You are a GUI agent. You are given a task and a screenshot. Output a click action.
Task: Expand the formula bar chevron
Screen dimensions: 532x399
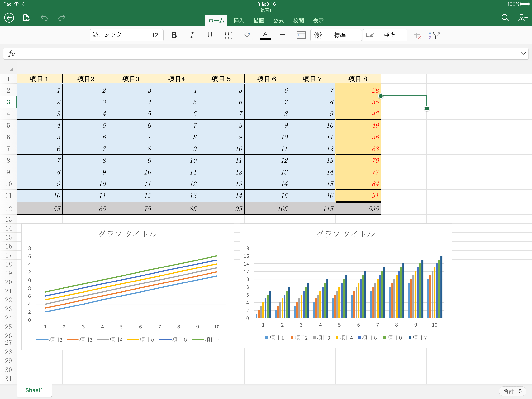523,53
